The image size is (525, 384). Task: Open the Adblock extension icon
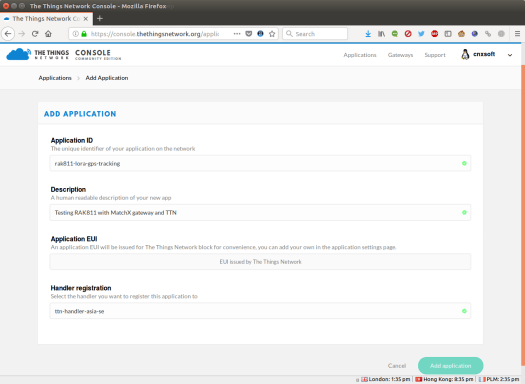click(x=435, y=34)
